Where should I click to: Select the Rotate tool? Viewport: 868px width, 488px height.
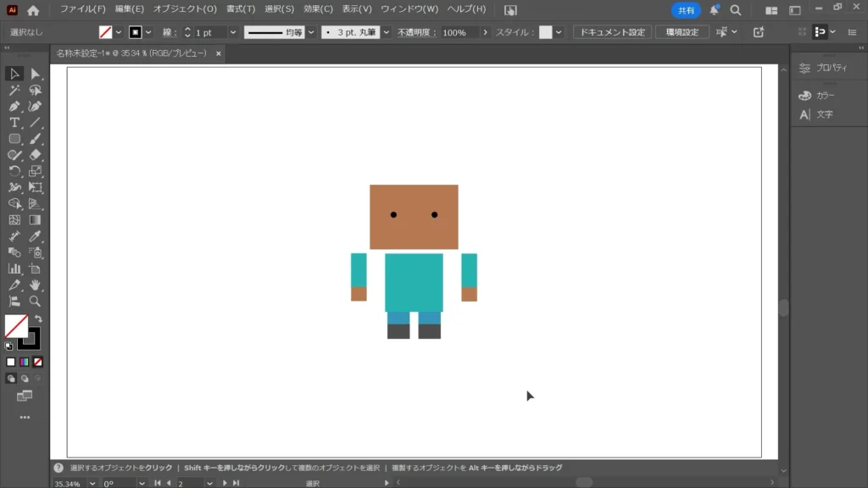(x=14, y=171)
